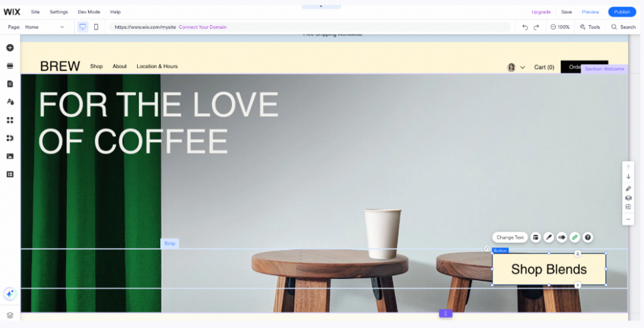The image size is (644, 328).
Task: Open the Add Section sidebar icon
Action: (x=10, y=65)
